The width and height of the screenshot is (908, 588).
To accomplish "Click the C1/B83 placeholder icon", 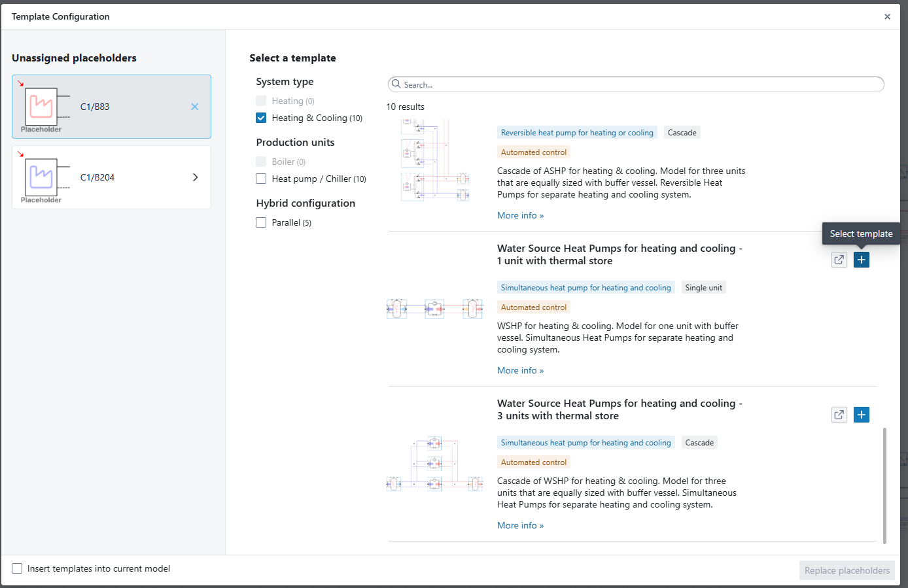I will 42,107.
